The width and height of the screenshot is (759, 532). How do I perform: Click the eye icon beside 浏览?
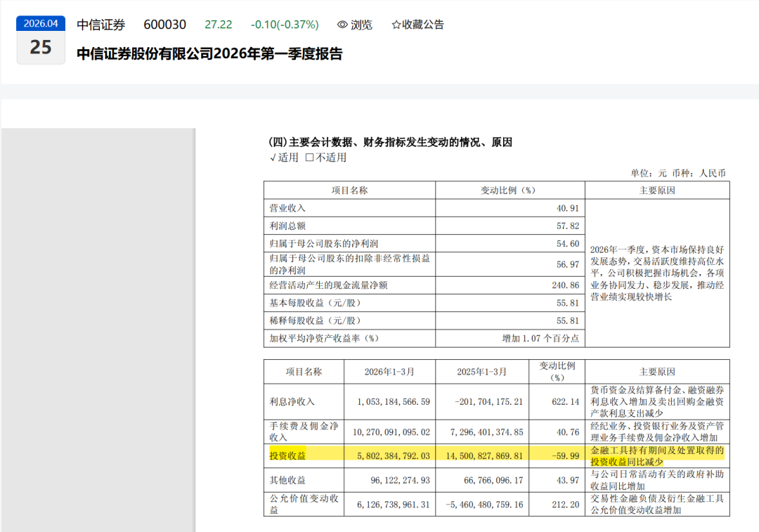tap(342, 25)
